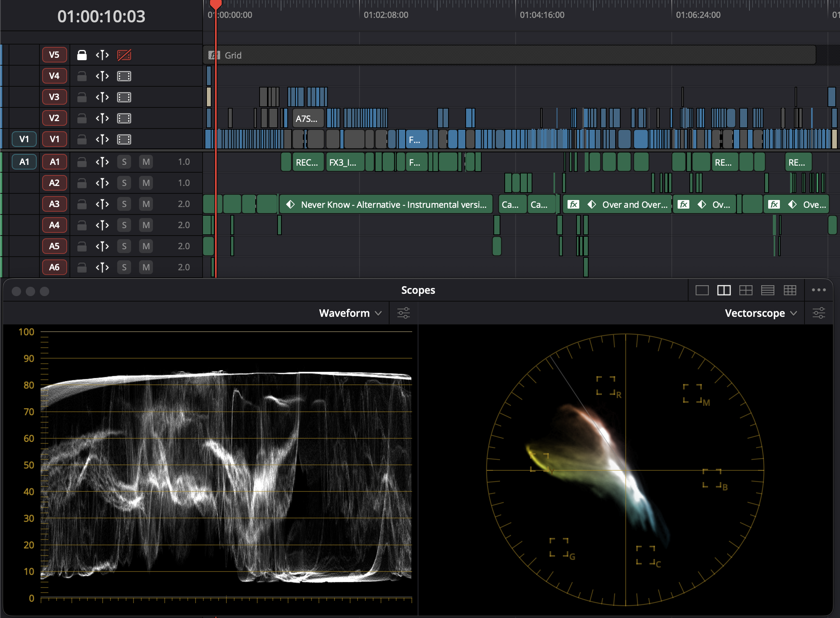Solo the A1 audio track
Image resolution: width=840 pixels, height=618 pixels.
(124, 162)
